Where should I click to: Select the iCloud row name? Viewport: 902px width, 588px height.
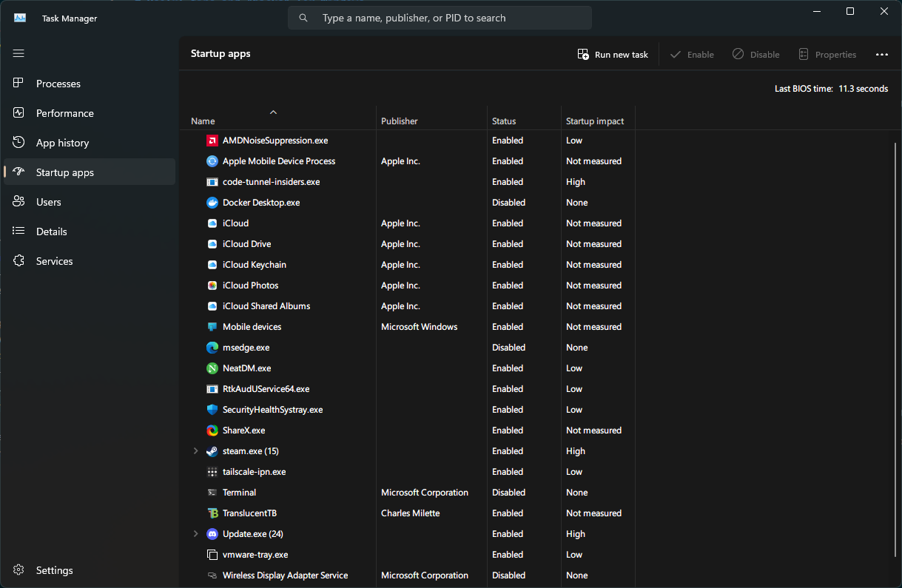pos(235,223)
